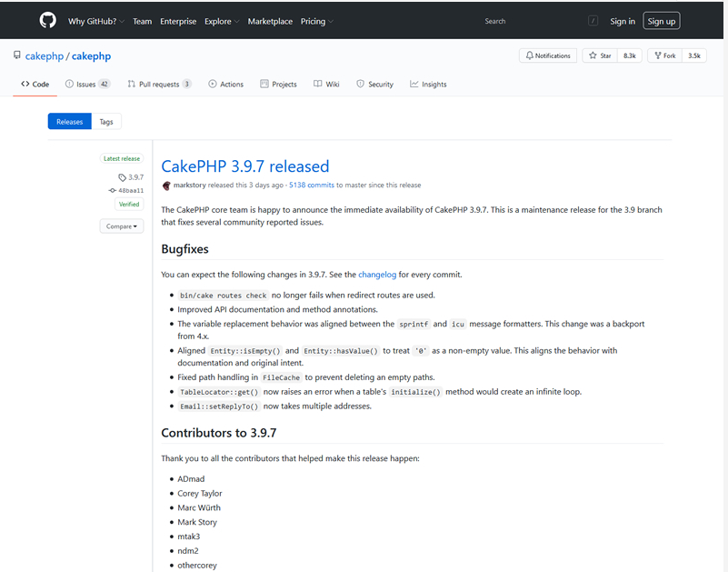Open the Compare dropdown

click(x=122, y=226)
